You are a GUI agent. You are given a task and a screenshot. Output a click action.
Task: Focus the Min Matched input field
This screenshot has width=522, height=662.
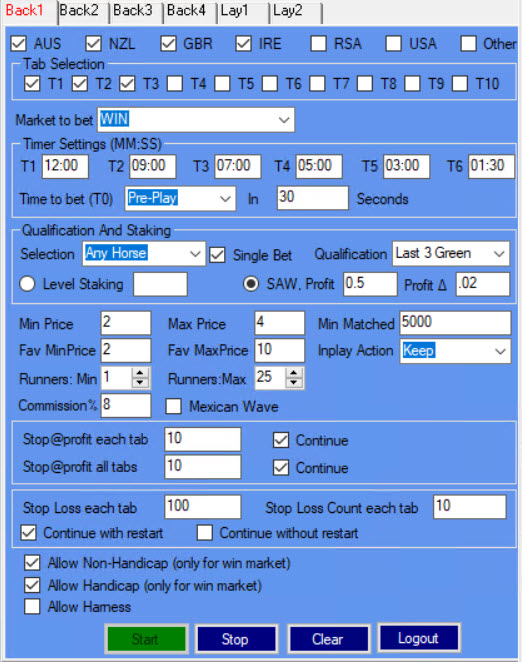click(455, 323)
